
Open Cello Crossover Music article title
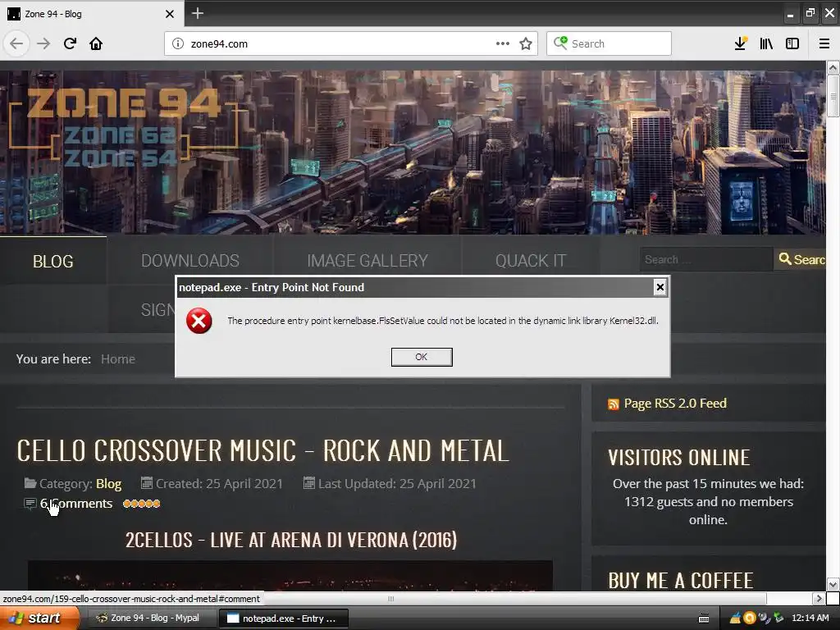coord(262,450)
